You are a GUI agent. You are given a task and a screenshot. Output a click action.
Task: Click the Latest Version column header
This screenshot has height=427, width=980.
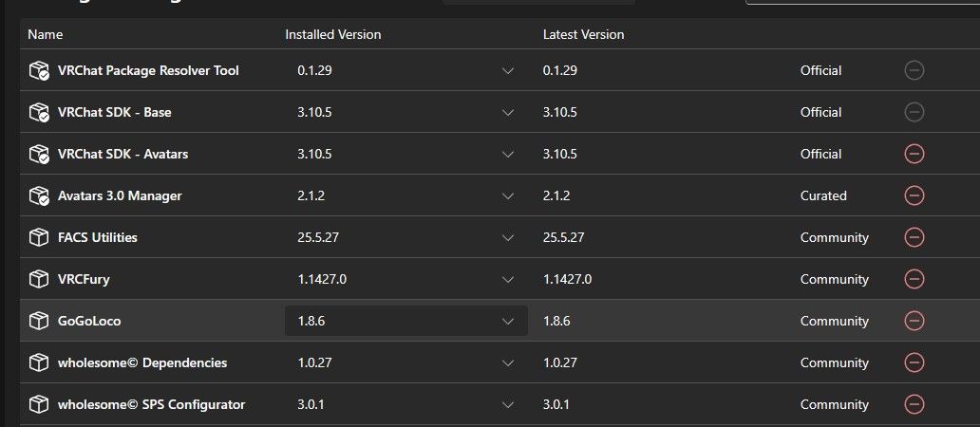583,34
